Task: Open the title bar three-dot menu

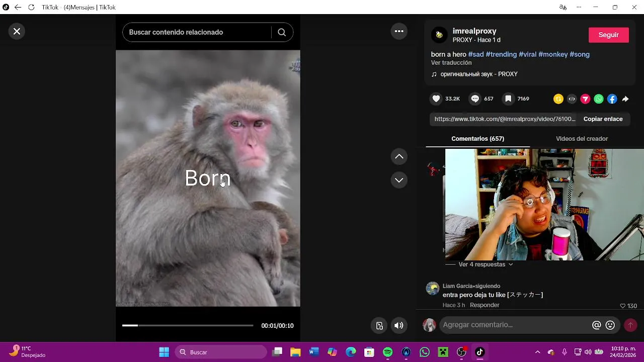Action: pos(579,8)
